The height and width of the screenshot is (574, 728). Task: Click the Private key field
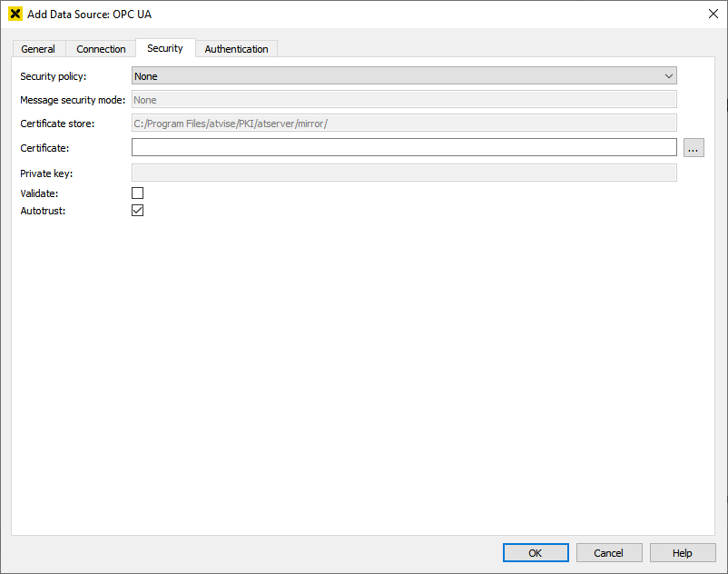pyautogui.click(x=404, y=173)
